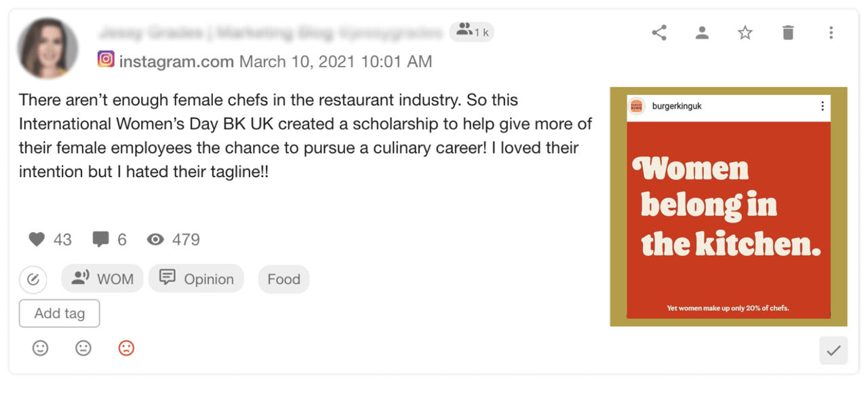The image size is (868, 393).
Task: Set sentiment to neutral face
Action: 83,348
